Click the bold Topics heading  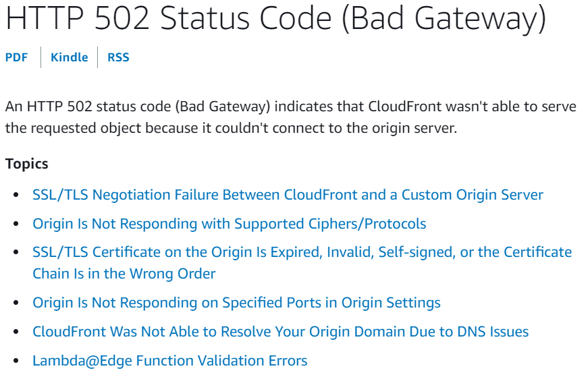point(26,164)
